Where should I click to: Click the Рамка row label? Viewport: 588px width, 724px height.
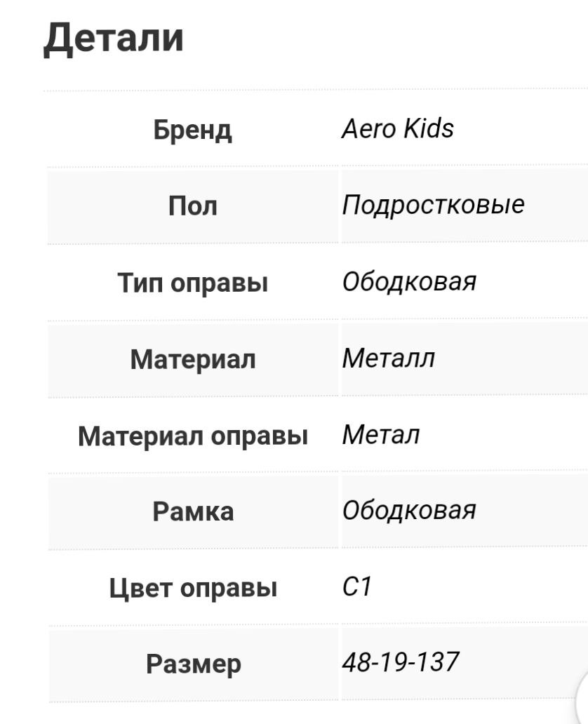pyautogui.click(x=193, y=511)
